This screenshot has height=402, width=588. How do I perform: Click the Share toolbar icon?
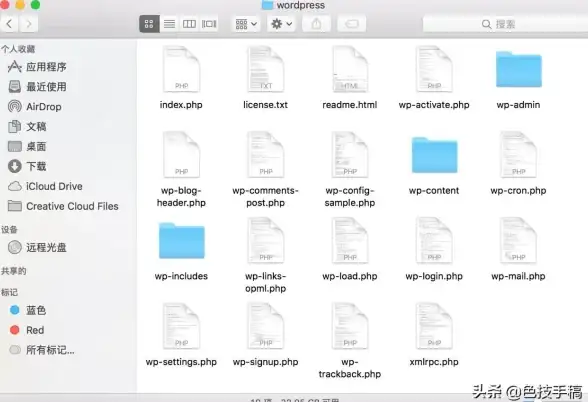[x=316, y=24]
